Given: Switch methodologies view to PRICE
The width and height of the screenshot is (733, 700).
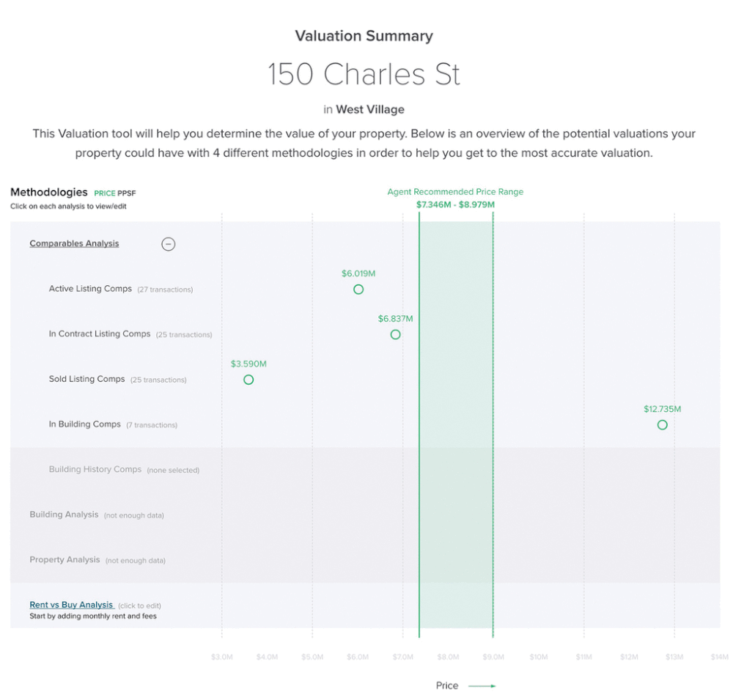Looking at the screenshot, I should [x=104, y=194].
